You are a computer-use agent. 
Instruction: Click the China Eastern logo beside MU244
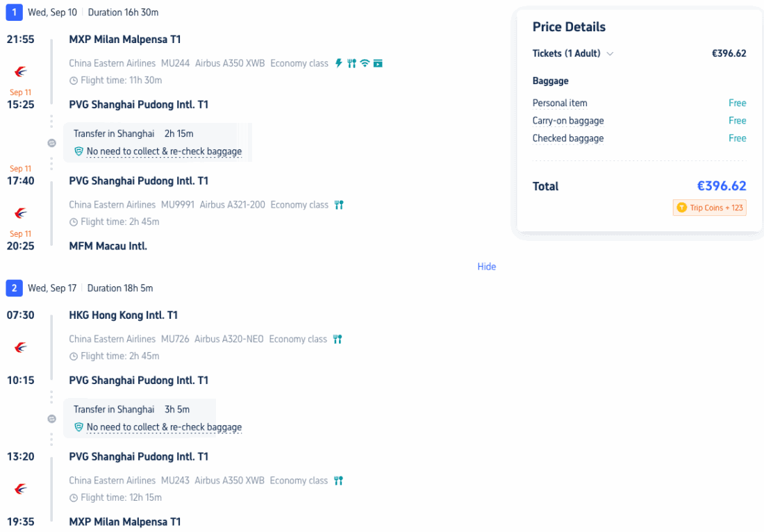click(21, 72)
